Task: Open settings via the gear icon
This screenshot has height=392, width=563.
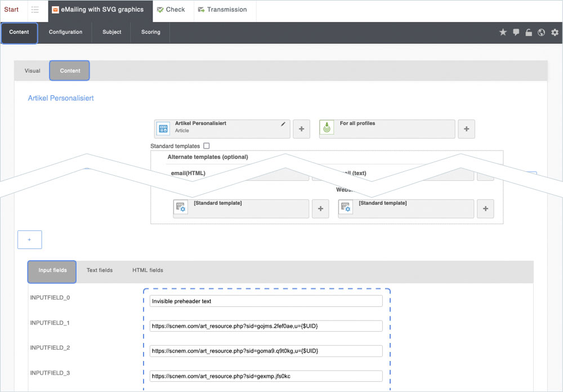Action: click(x=555, y=33)
